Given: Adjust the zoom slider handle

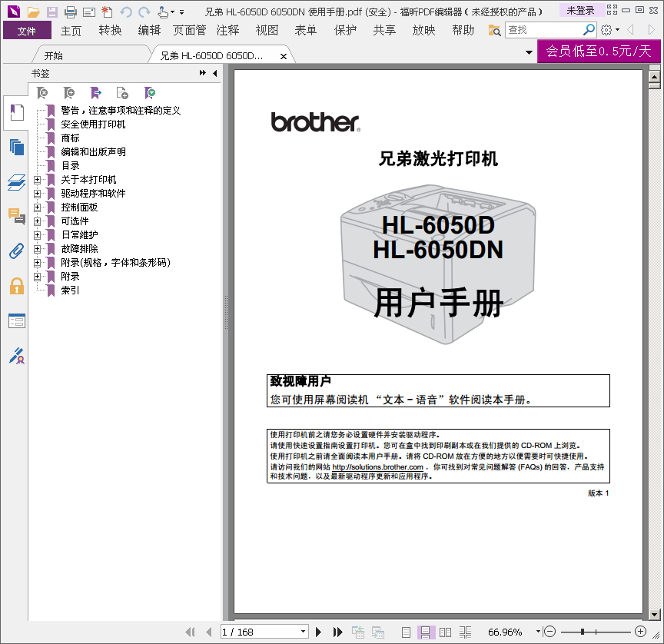Looking at the screenshot, I should pos(583,632).
